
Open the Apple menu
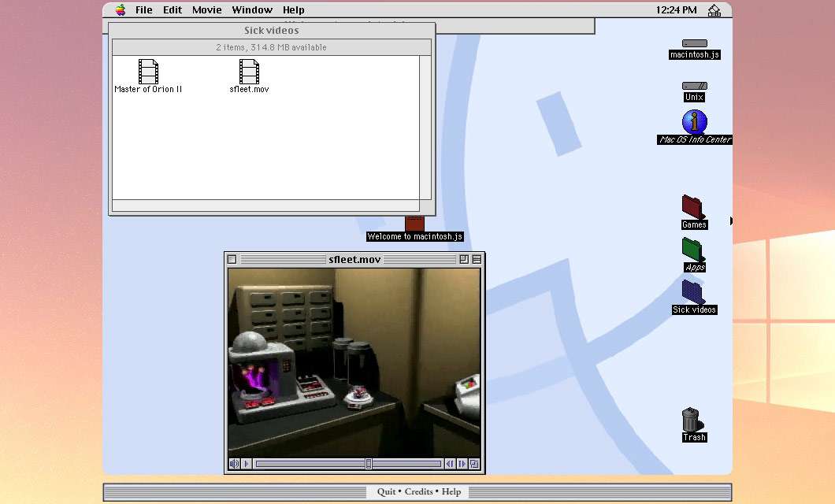121,10
